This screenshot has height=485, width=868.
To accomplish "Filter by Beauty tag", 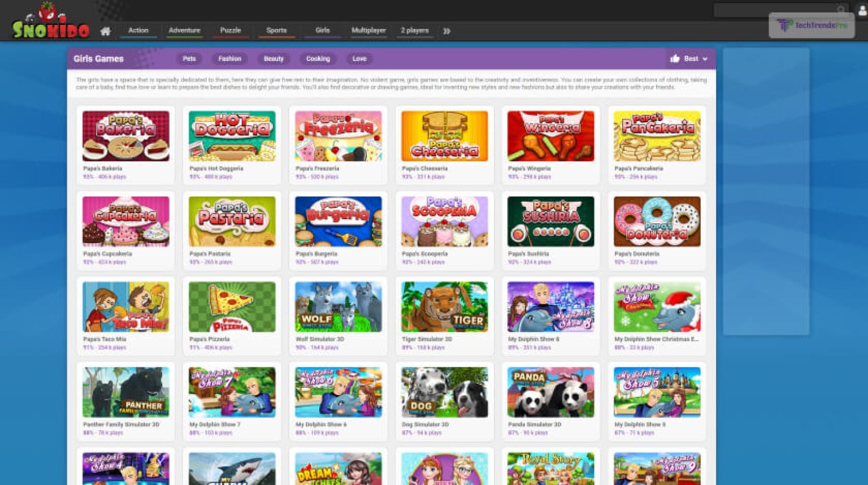I will point(274,59).
